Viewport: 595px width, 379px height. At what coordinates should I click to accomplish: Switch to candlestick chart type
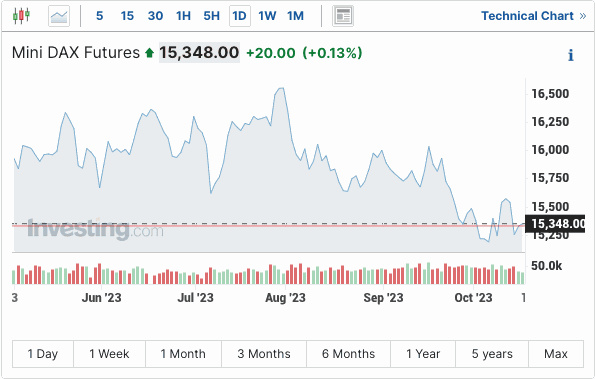21,16
